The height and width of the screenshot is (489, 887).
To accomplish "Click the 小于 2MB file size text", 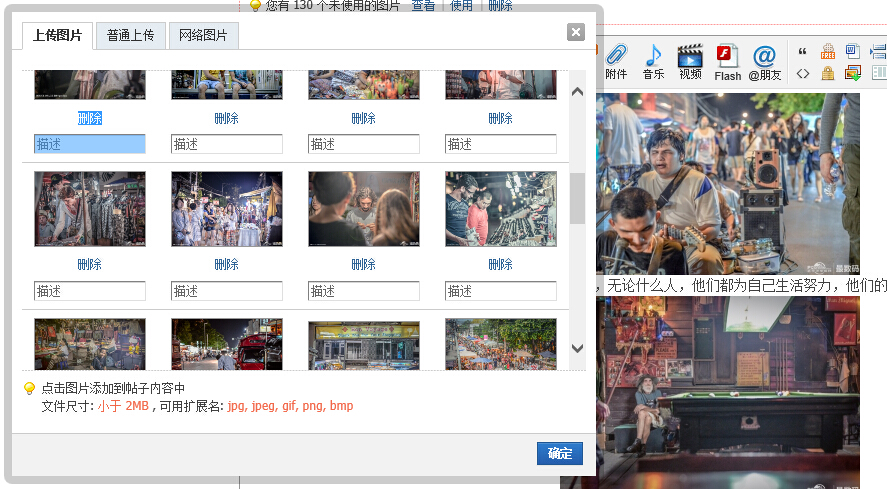I will pyautogui.click(x=123, y=406).
